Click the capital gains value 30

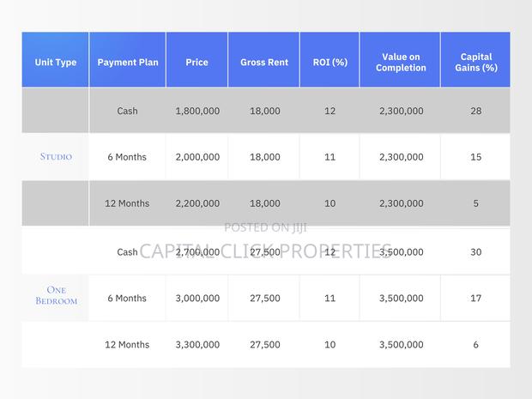475,252
